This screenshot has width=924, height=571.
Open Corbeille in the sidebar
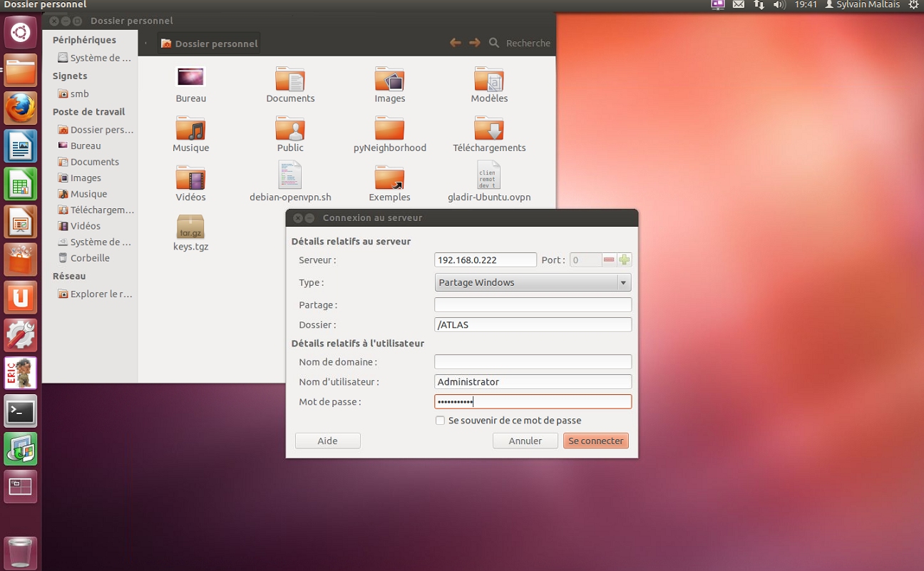pos(90,258)
